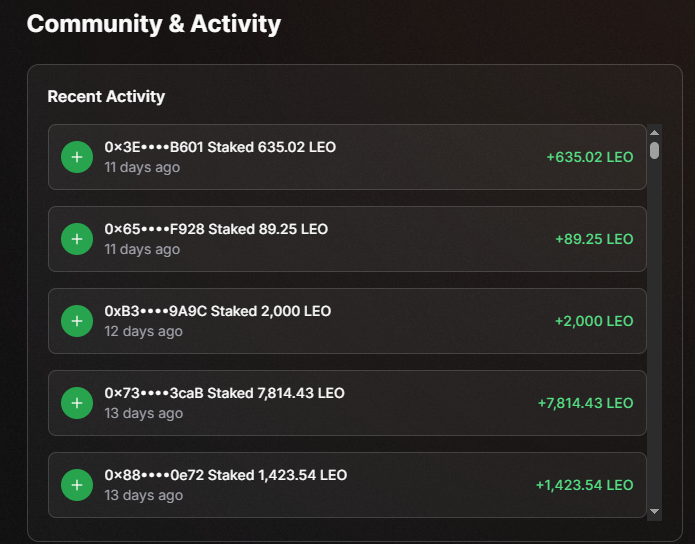
Task: Open the 0x3E••••B601 Staked 635.02 LEO entry
Action: (x=220, y=148)
